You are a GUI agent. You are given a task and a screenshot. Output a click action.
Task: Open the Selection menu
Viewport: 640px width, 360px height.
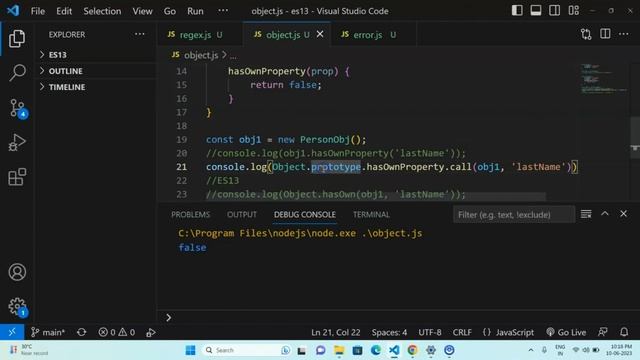click(102, 11)
